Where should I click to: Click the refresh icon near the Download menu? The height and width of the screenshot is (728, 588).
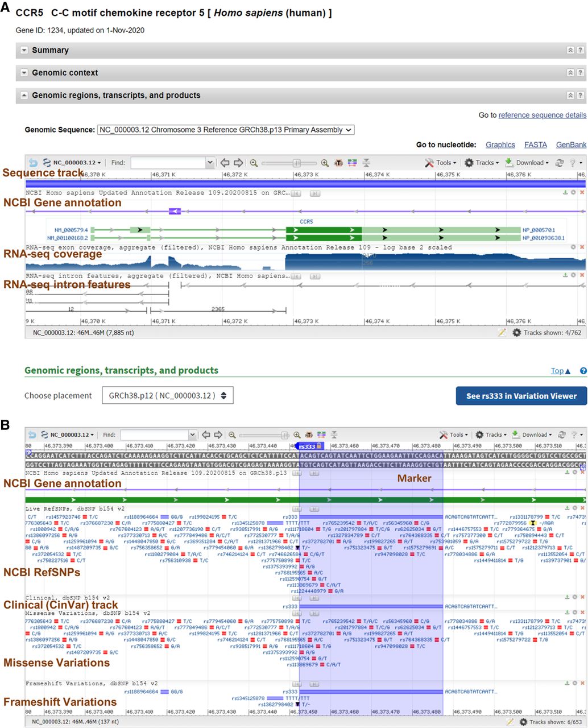point(560,163)
